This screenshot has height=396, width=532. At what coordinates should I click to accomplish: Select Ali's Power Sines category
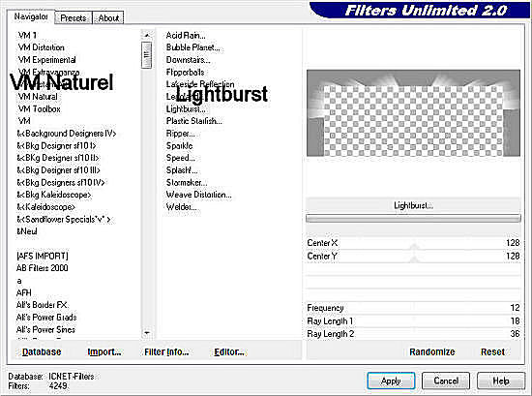(45, 329)
